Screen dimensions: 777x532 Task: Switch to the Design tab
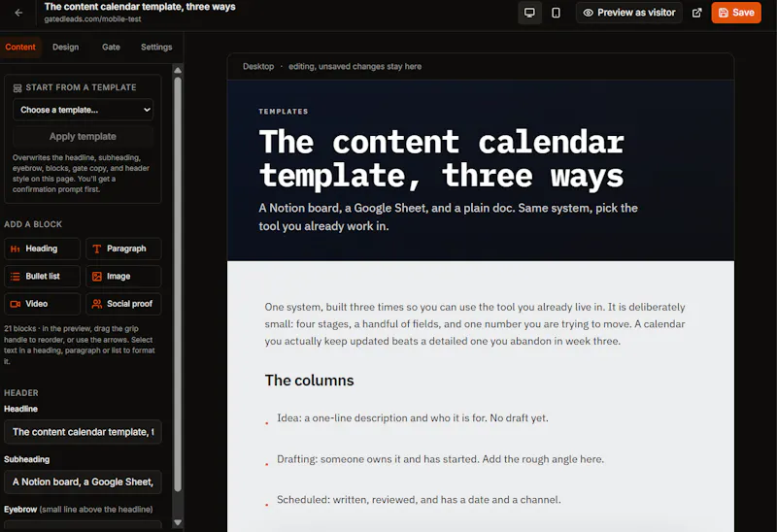(65, 47)
